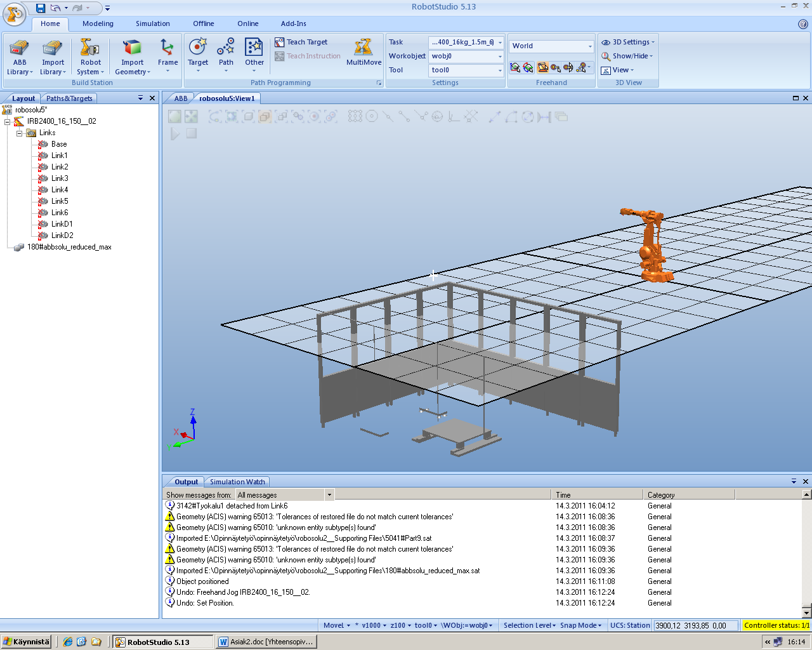Collapse the Links folder node
Screen dimensions: 812x650
[19, 133]
